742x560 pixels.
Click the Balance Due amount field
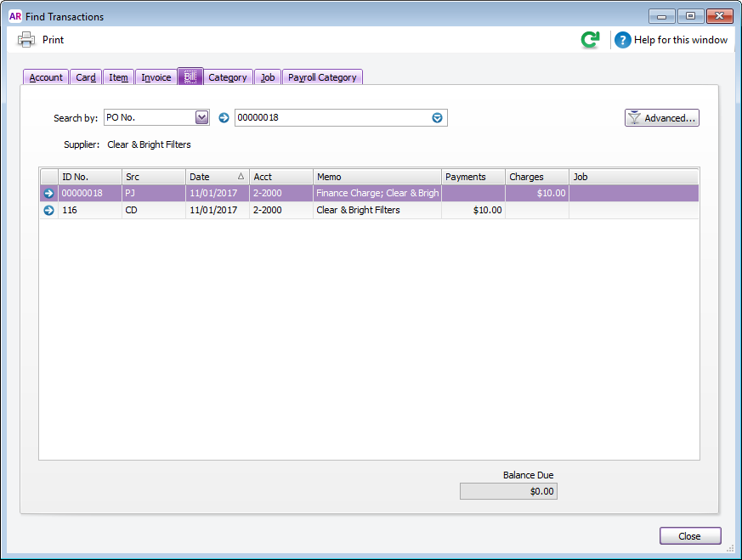coord(509,491)
